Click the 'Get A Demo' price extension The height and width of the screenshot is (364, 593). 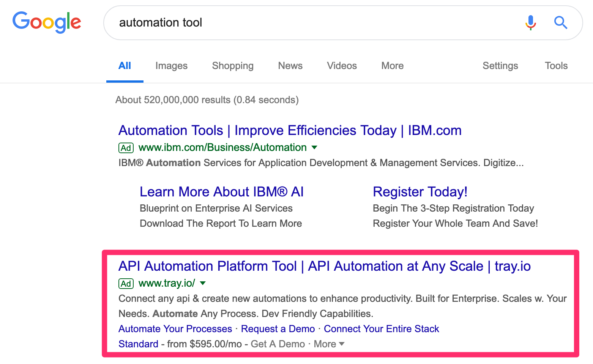[x=278, y=344]
